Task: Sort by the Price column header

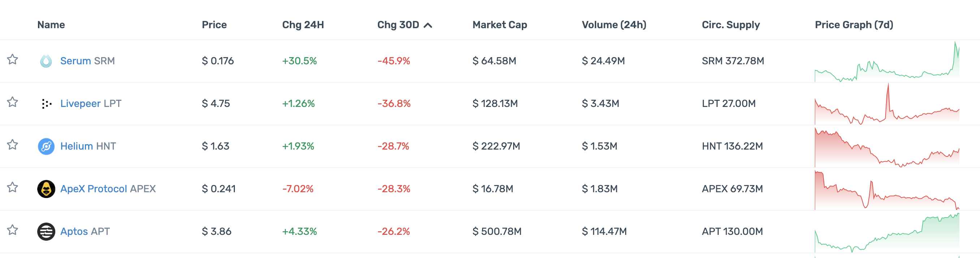Action: 214,25
